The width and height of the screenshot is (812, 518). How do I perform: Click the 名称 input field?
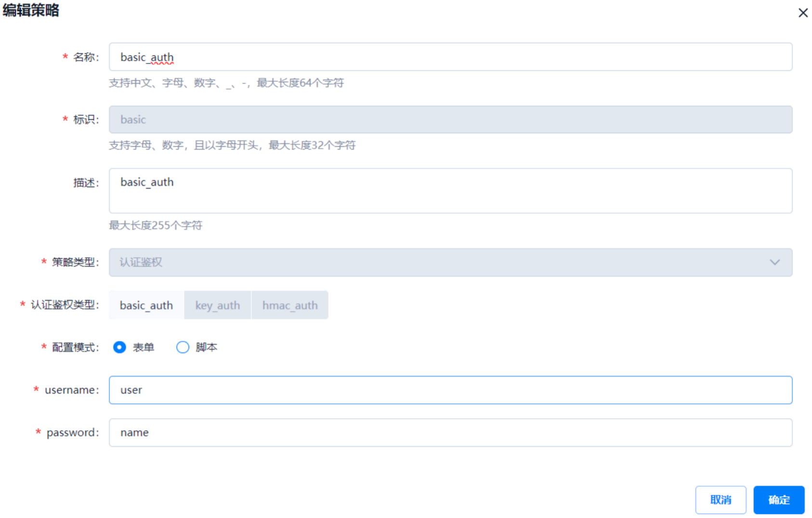[450, 57]
